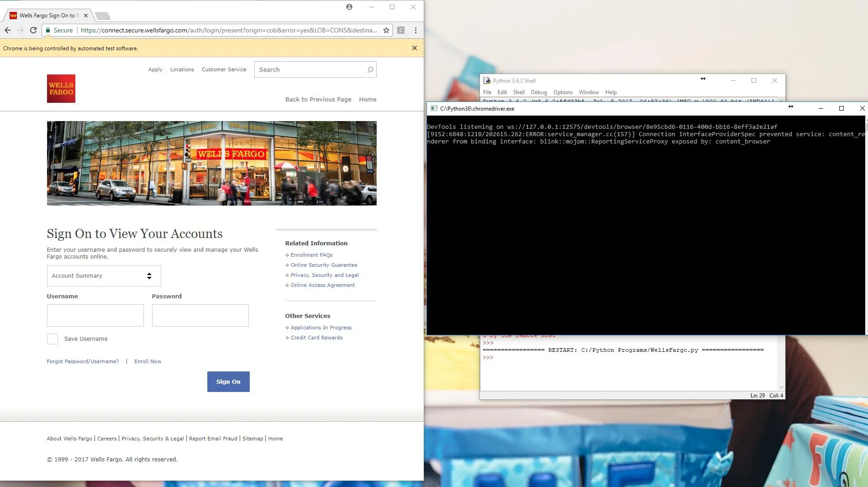Open the Window menu in Python Shell

[589, 92]
